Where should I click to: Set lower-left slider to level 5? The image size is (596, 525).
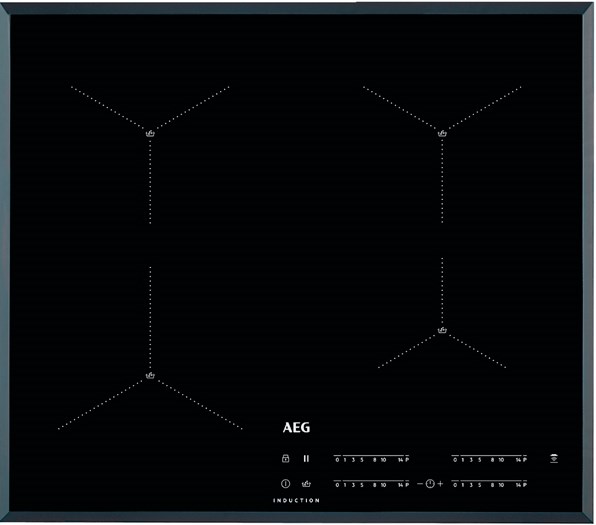[x=362, y=485]
